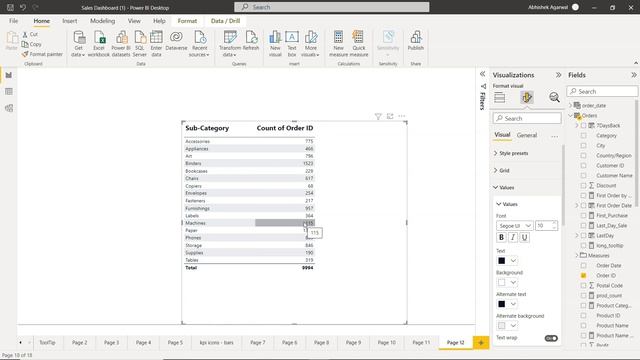The width and height of the screenshot is (640, 360).
Task: Open the File menu
Action: click(13, 21)
